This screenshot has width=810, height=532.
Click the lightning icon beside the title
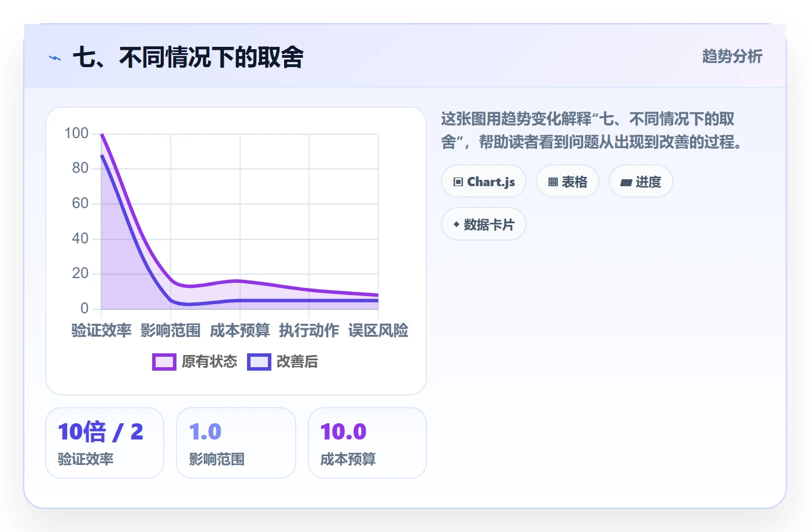55,58
